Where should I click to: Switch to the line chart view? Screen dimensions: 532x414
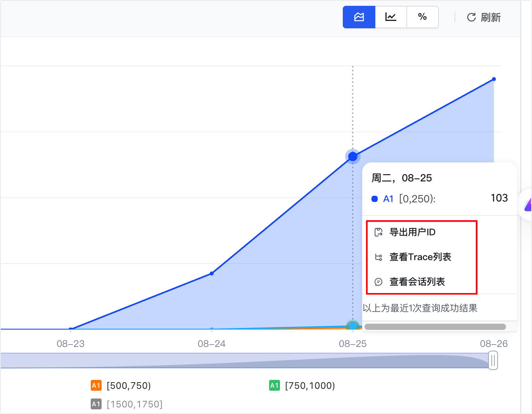coord(391,17)
